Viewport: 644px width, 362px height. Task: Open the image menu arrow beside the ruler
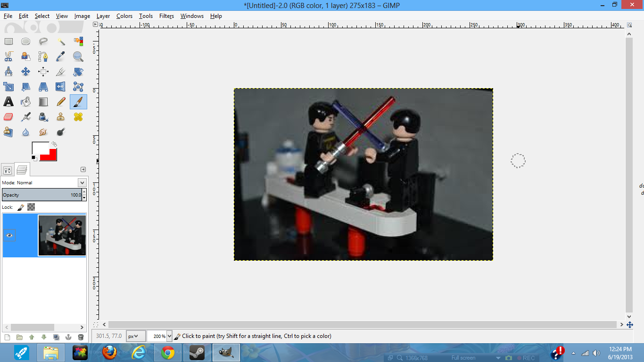point(95,25)
